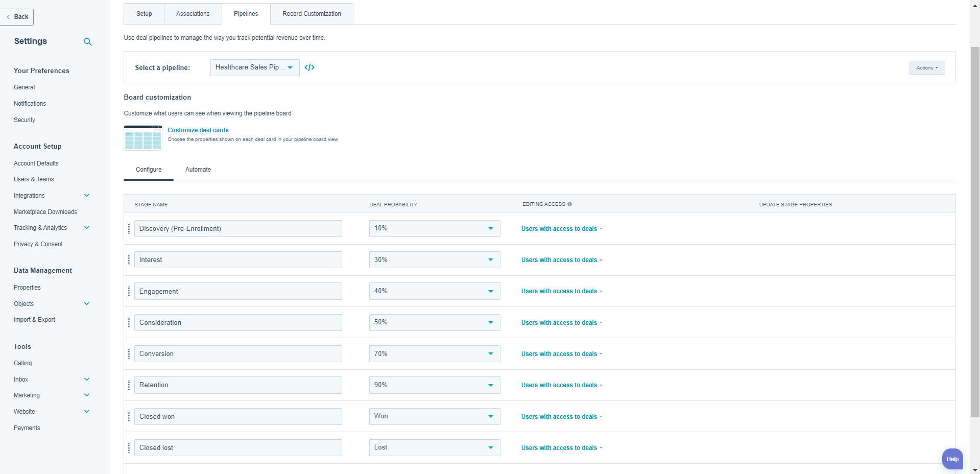Click the Consideration stage name field
Image resolution: width=980 pixels, height=474 pixels.
coord(238,322)
